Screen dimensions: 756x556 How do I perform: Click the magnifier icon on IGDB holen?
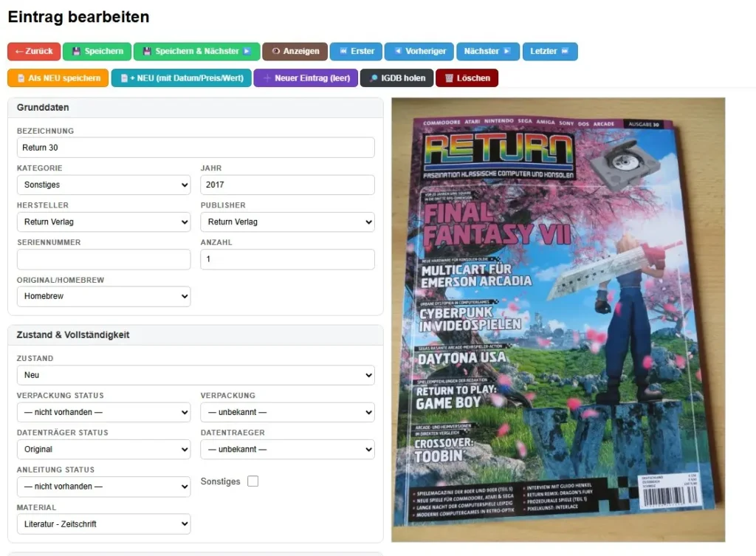tap(374, 78)
